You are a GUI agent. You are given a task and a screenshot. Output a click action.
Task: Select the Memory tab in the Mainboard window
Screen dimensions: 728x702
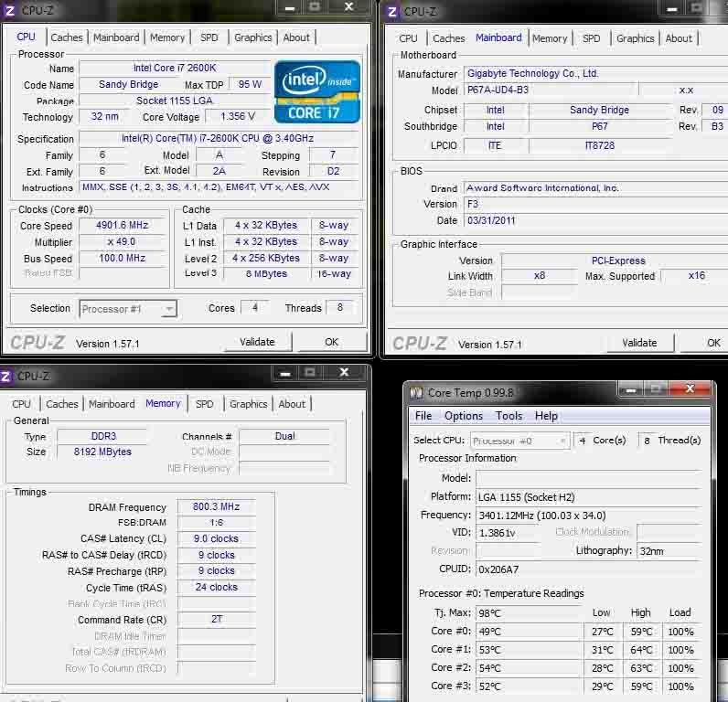pyautogui.click(x=550, y=38)
